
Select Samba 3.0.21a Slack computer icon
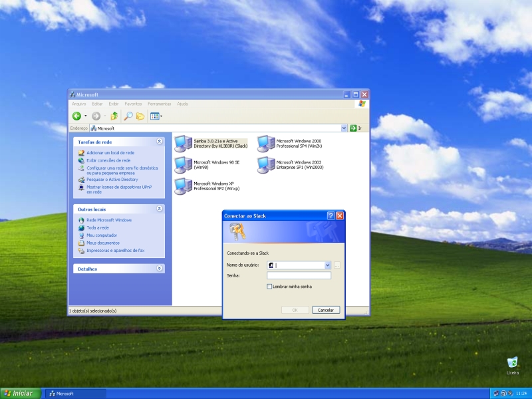pos(184,143)
